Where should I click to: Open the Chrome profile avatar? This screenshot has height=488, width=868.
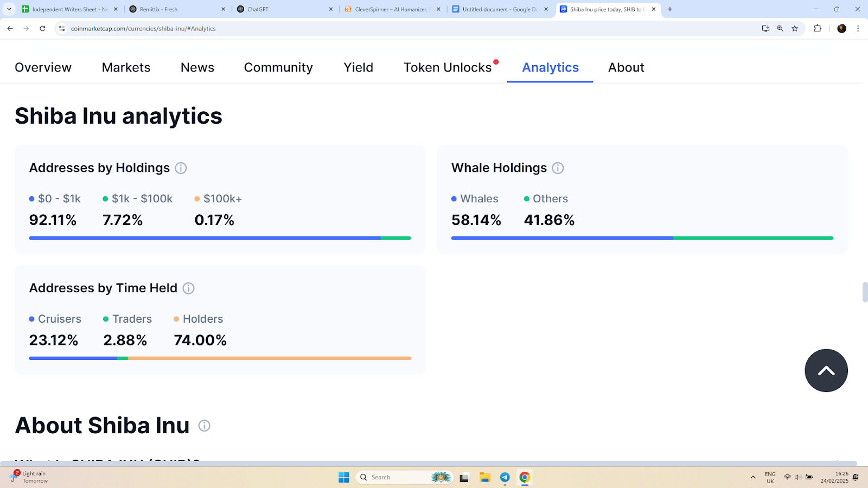841,28
